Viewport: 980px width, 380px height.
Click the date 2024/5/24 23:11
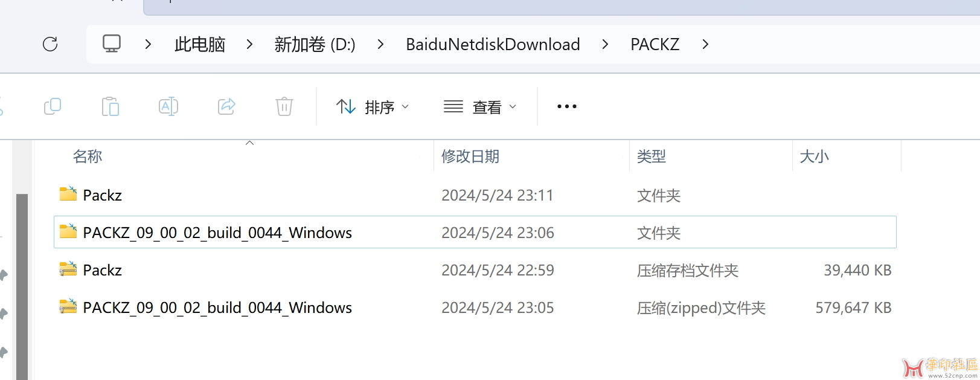[498, 195]
